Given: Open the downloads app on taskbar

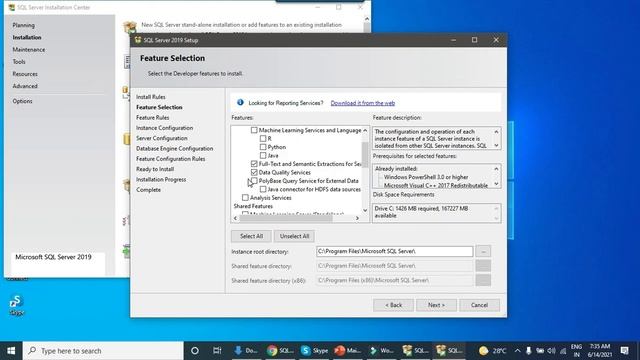Looking at the screenshot, I should 245,351.
